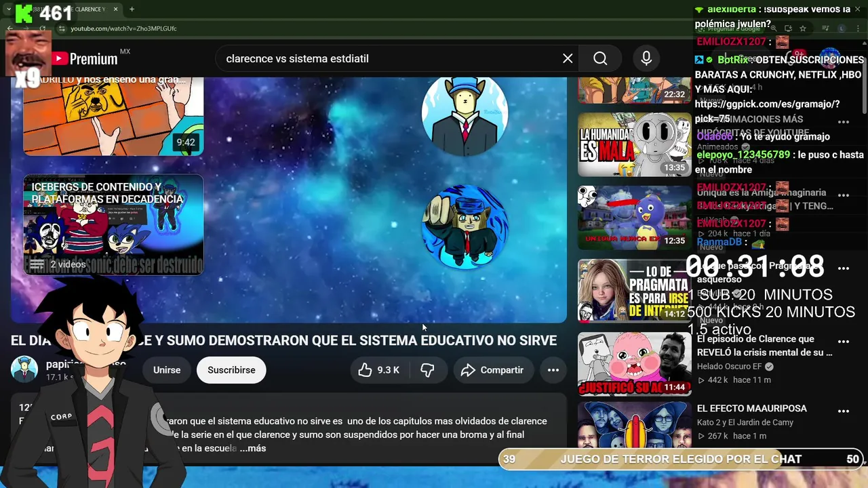Open EL EFECTO MAAURIPOSA video title

pyautogui.click(x=751, y=409)
